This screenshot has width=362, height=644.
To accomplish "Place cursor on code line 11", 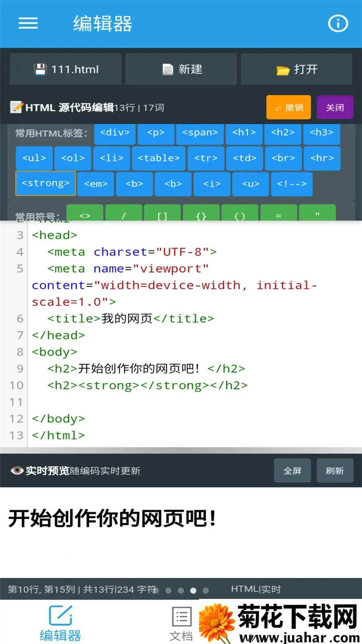I will (195, 402).
